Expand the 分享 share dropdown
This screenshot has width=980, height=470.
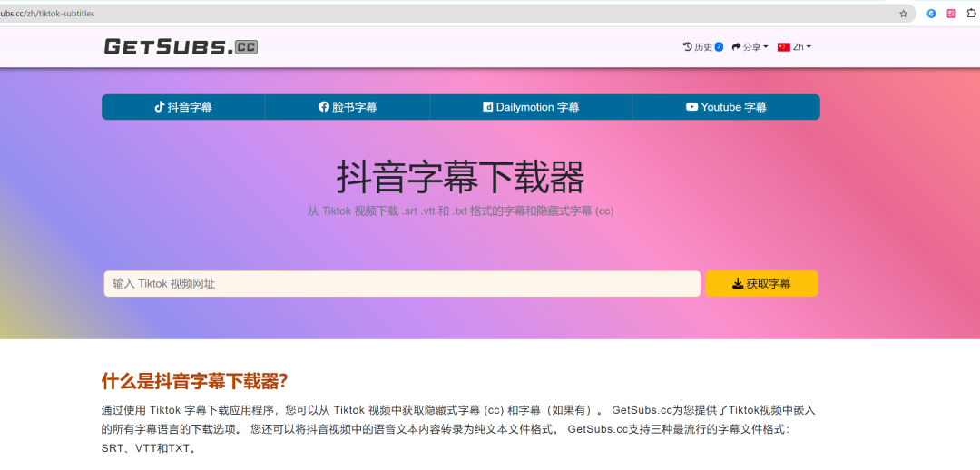pyautogui.click(x=750, y=46)
